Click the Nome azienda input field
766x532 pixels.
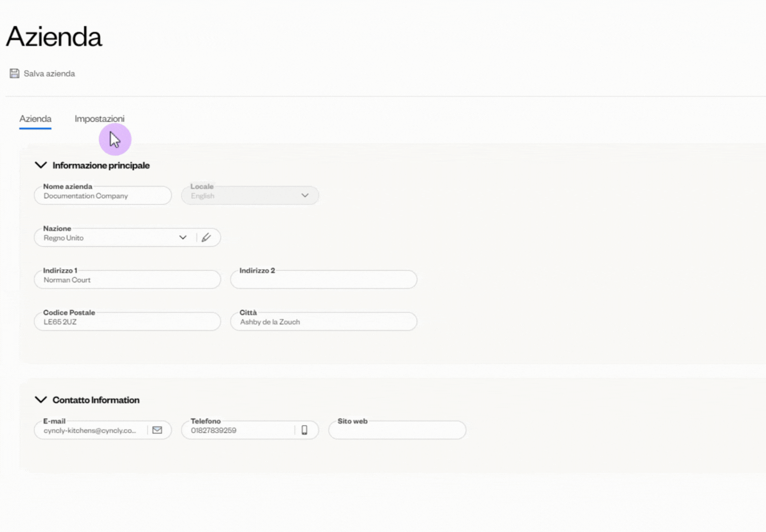tap(102, 196)
